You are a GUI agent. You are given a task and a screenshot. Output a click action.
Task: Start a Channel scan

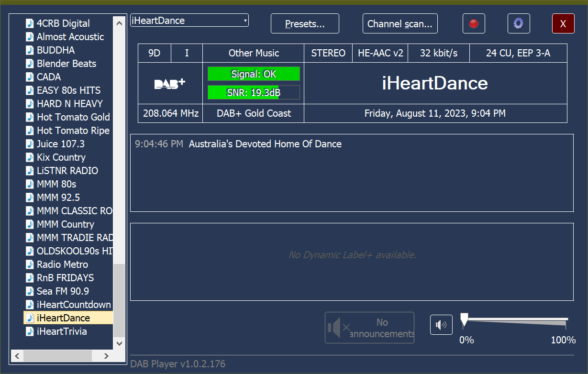(400, 23)
